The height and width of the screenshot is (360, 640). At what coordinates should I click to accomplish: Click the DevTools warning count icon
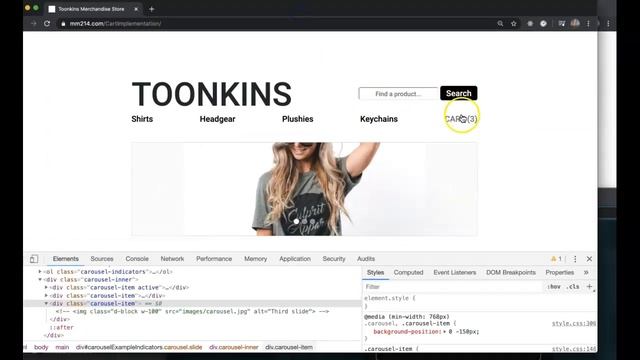[x=556, y=259]
